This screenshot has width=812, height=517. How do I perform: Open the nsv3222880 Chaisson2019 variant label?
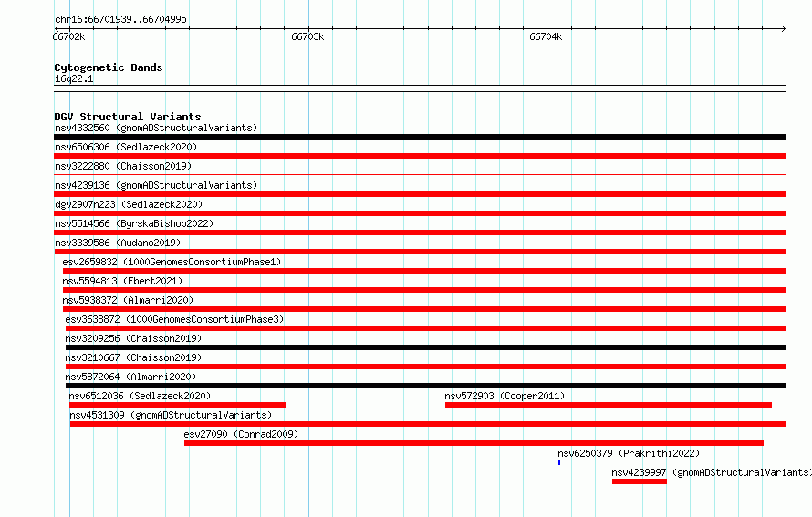(x=123, y=166)
